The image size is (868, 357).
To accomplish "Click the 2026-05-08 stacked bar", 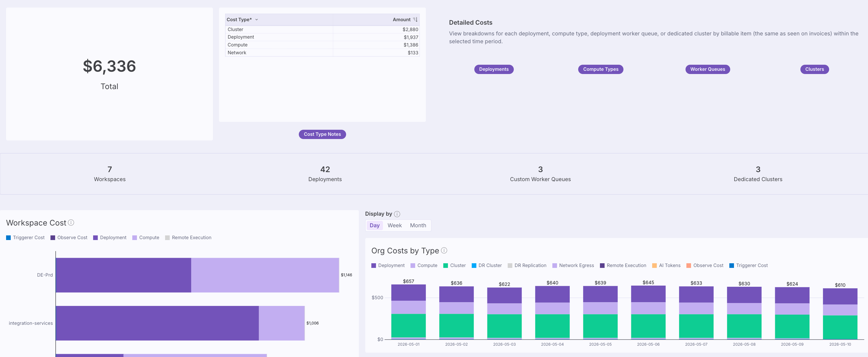I will [744, 313].
